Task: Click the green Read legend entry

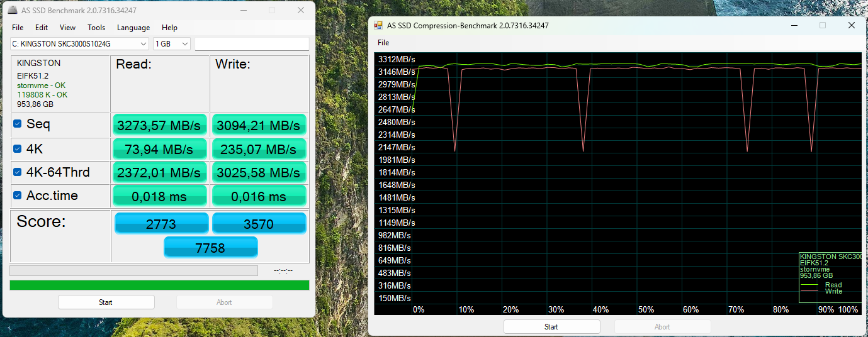Action: 821,285
